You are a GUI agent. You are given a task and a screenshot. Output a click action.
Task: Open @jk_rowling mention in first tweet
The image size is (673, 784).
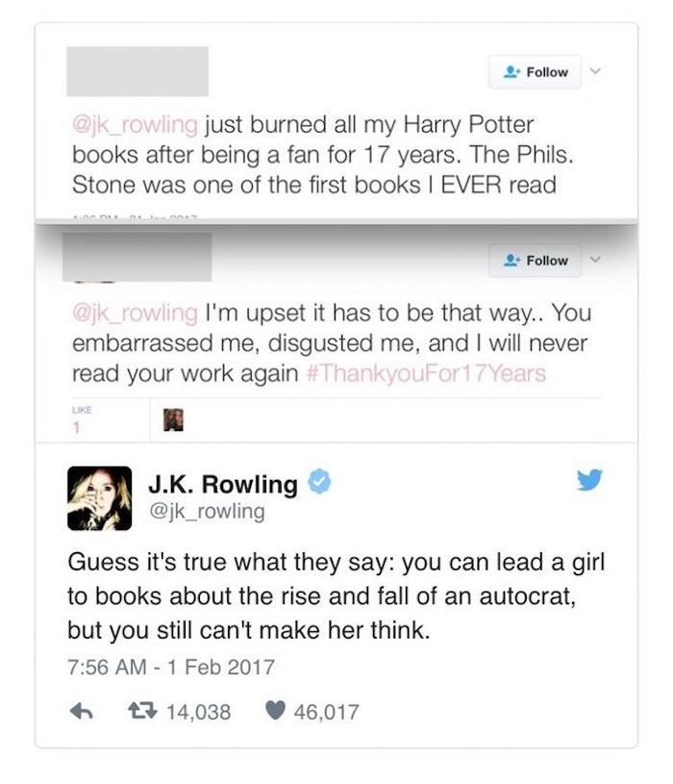coord(135,124)
